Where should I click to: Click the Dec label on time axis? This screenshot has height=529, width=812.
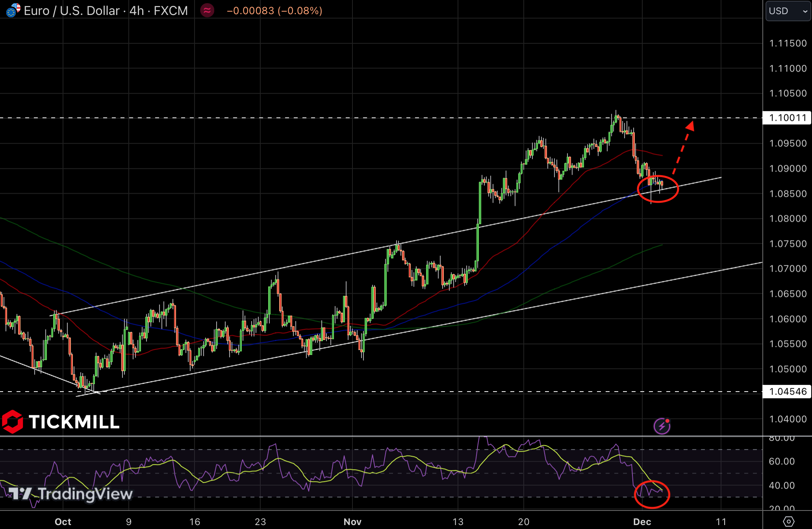coord(642,522)
